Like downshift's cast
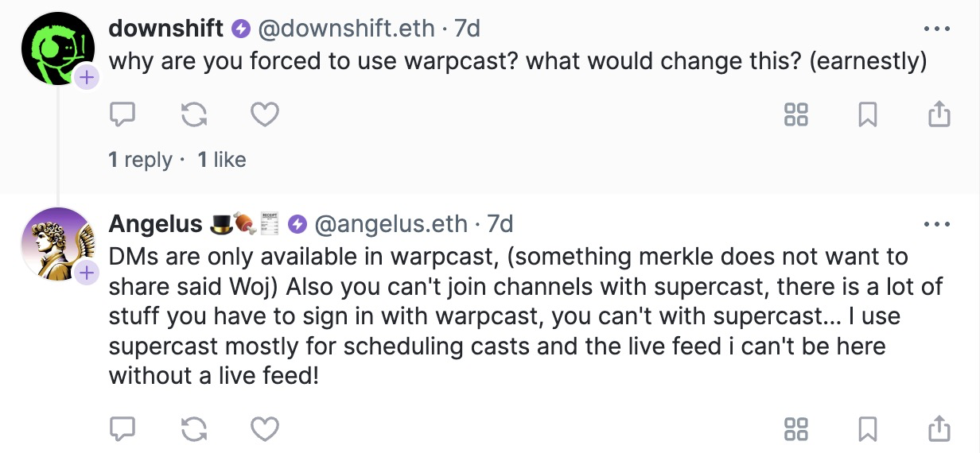The width and height of the screenshot is (980, 453). point(265,116)
